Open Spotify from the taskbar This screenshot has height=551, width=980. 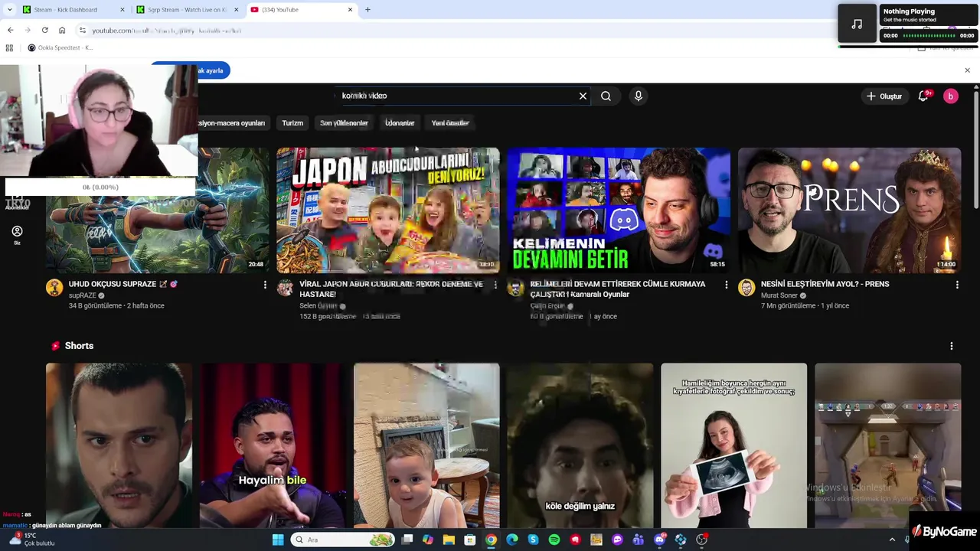[x=554, y=540]
